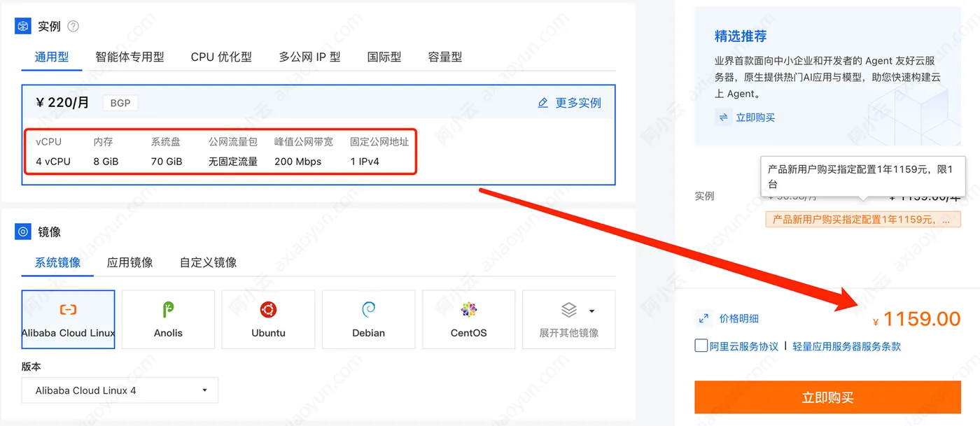Select the Alibaba Cloud Linux image
The height and width of the screenshot is (426, 980).
click(x=68, y=320)
